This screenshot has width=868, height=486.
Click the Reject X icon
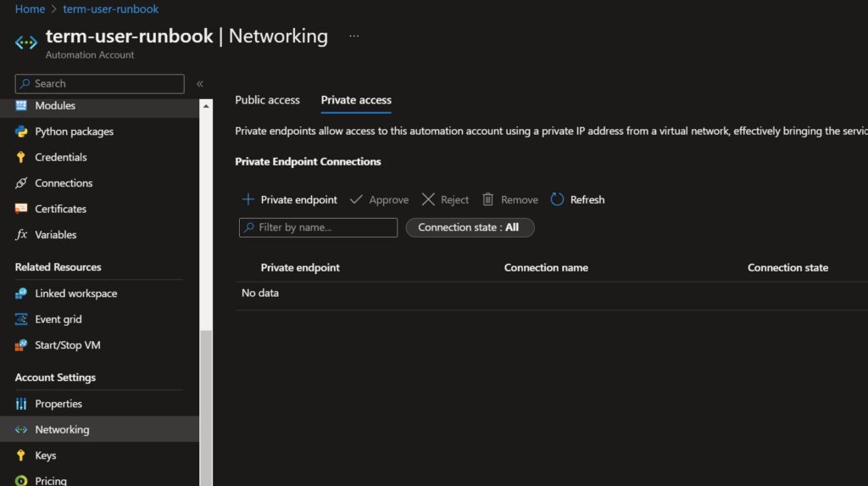(428, 199)
